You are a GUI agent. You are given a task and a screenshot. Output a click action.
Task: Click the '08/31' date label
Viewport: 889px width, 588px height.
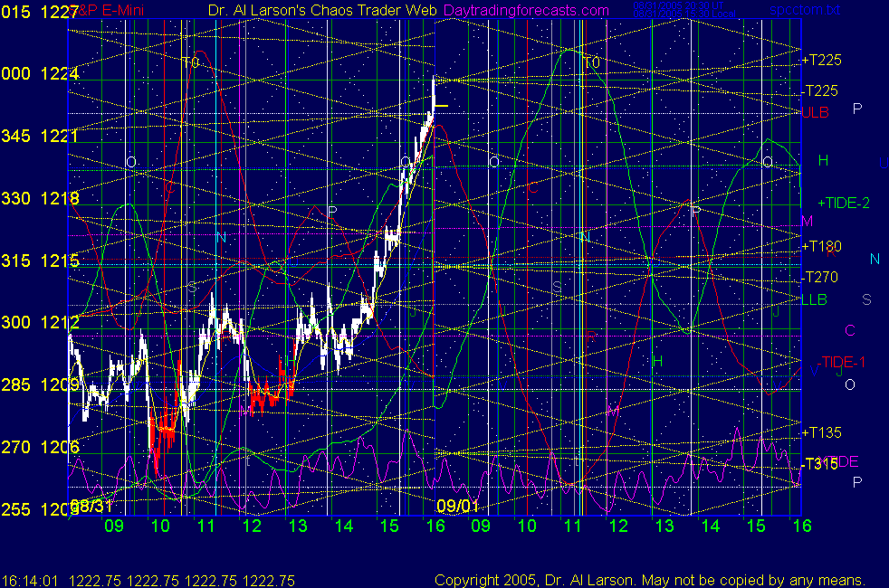tap(91, 506)
